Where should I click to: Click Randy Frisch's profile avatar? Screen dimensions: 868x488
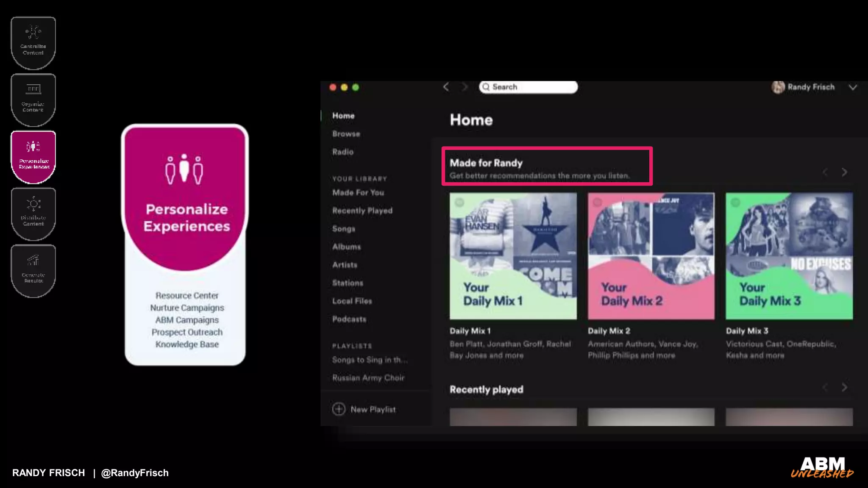[x=778, y=87]
